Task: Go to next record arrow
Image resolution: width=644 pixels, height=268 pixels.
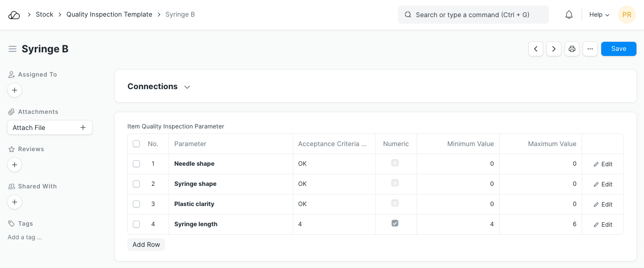Action: tap(554, 49)
